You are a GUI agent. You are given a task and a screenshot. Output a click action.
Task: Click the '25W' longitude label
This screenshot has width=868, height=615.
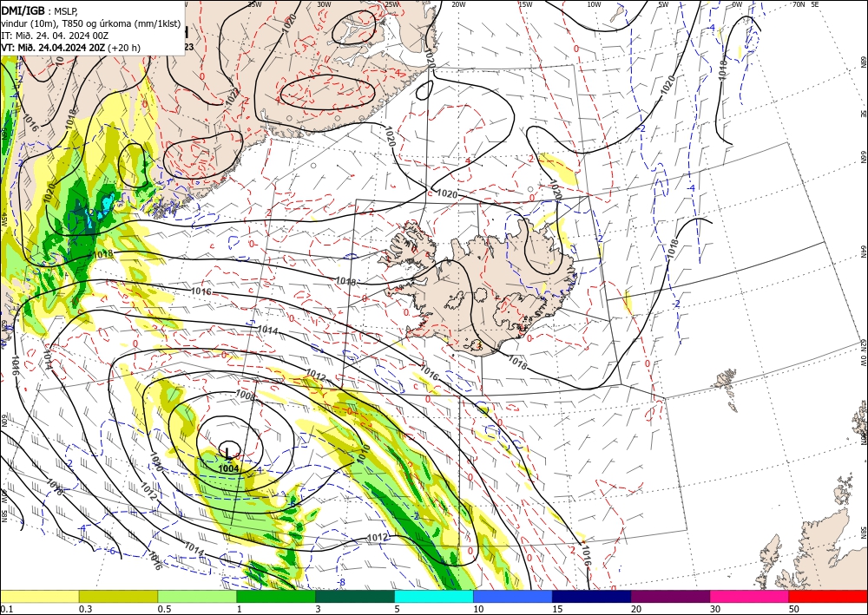(391, 4)
